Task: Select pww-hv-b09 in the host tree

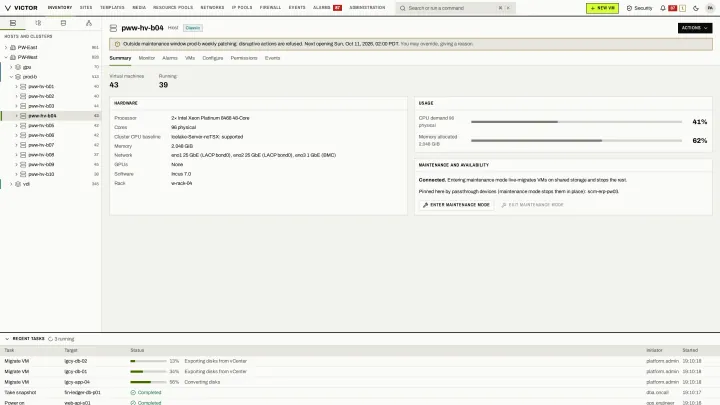Action: point(51,164)
